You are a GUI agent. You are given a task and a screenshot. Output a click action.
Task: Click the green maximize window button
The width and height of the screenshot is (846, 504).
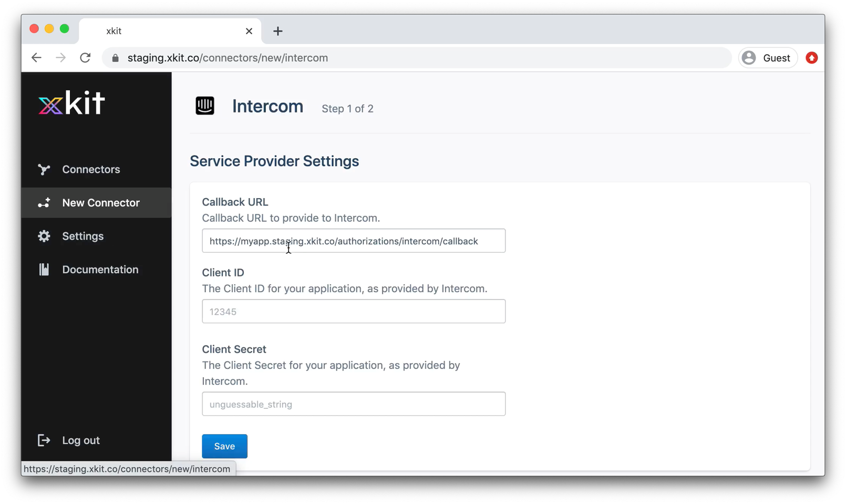65,29
